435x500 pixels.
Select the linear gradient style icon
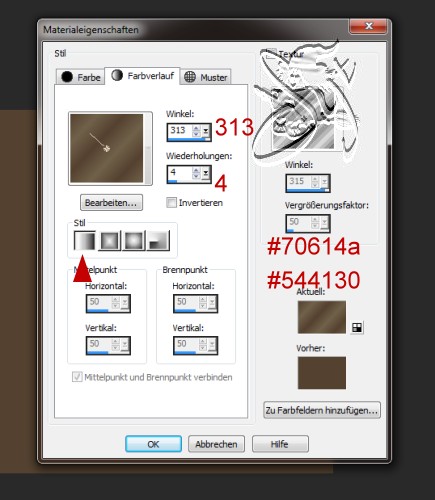coord(85,241)
